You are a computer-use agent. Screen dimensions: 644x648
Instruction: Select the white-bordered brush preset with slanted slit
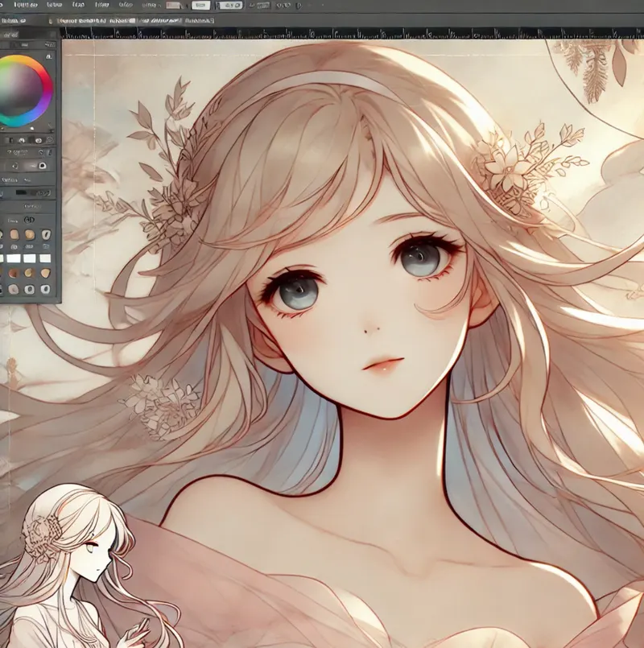coord(47,235)
